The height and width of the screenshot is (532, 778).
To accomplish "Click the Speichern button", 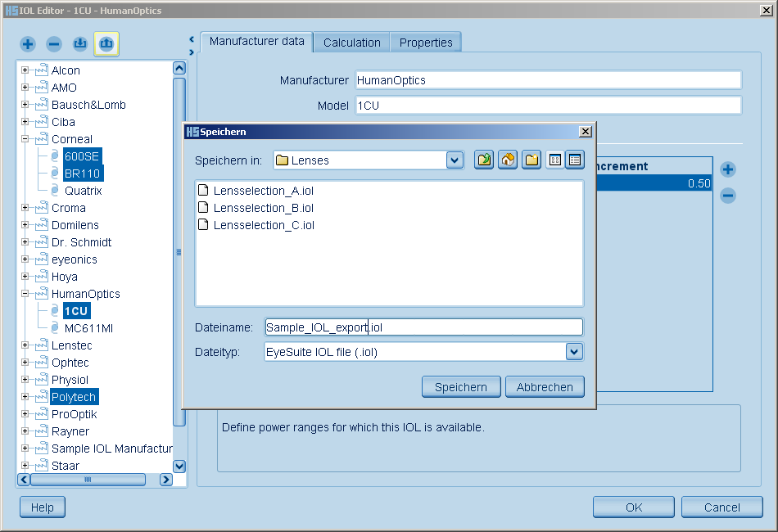I will pyautogui.click(x=460, y=387).
